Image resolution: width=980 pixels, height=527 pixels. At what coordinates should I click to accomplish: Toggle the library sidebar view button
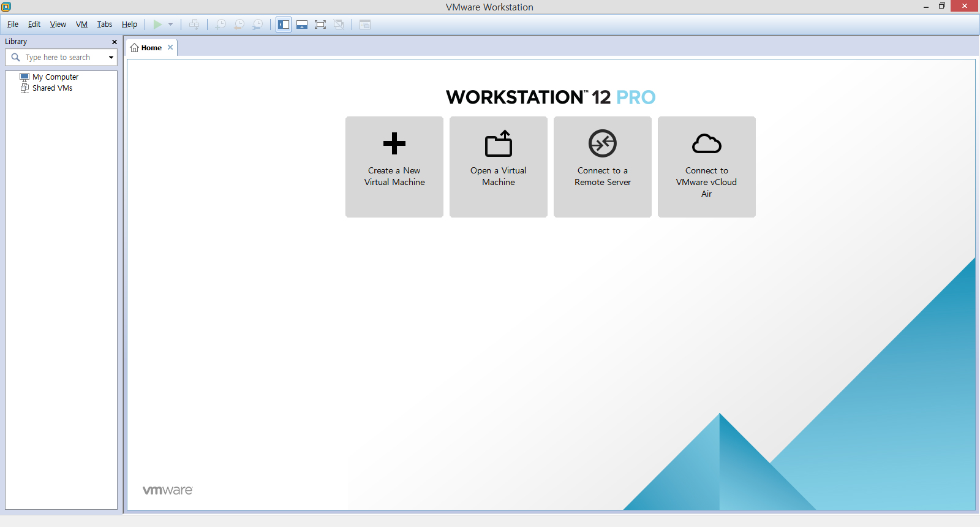coord(284,25)
